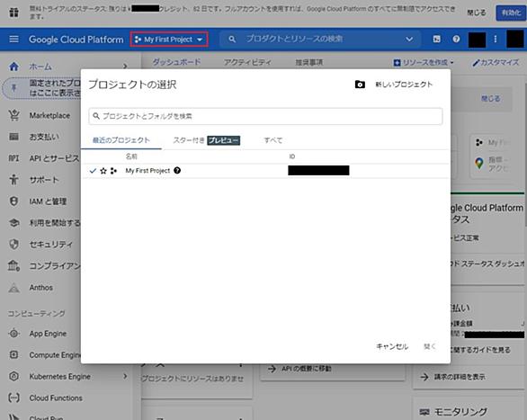Open Marketplace cart icon in sidebar
The height and width of the screenshot is (420, 527).
click(13, 115)
